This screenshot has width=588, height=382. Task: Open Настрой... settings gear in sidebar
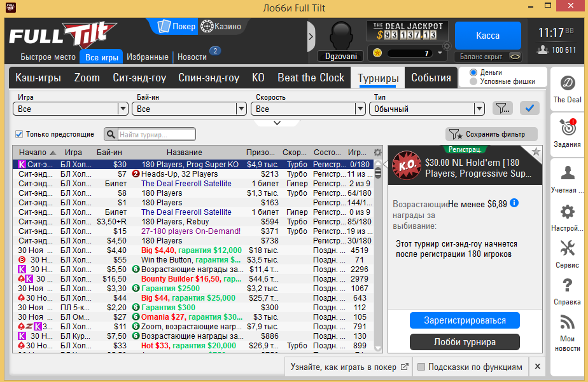click(568, 212)
